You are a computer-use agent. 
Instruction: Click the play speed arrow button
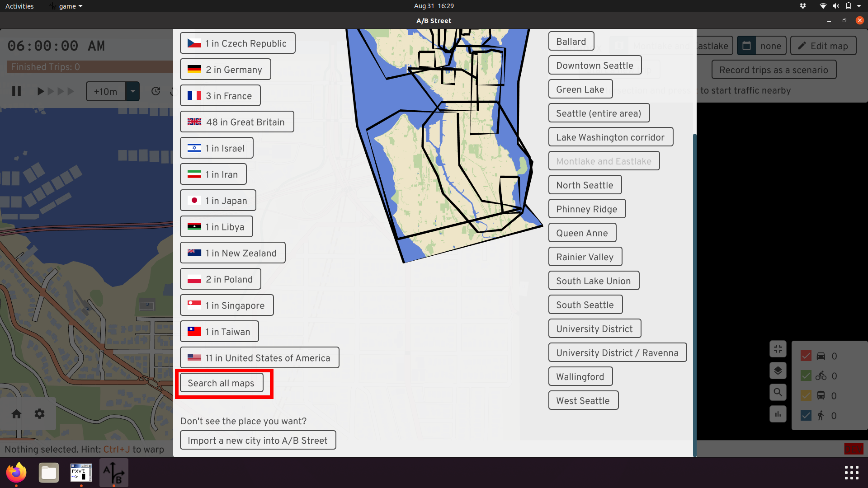(x=40, y=91)
